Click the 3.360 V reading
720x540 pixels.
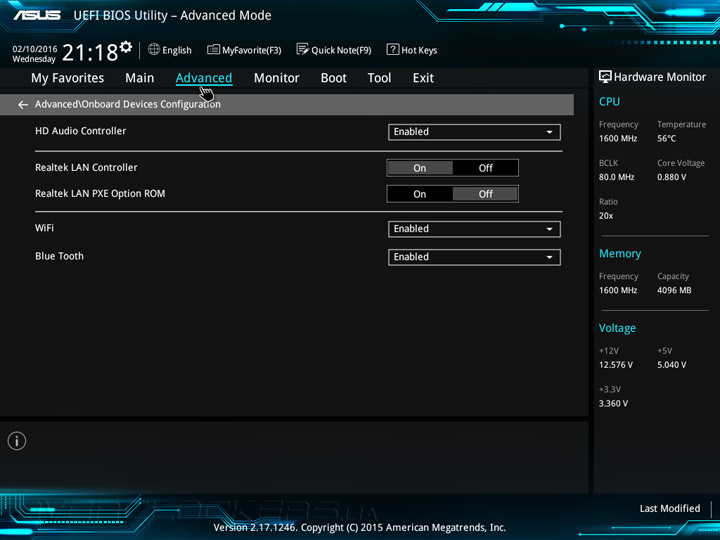click(613, 404)
